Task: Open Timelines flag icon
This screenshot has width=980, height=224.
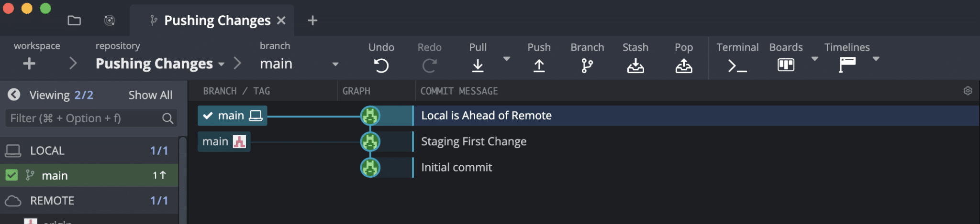Action: click(847, 64)
